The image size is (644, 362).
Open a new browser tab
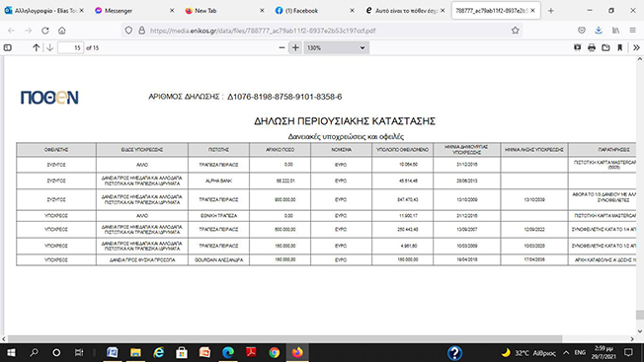(551, 11)
